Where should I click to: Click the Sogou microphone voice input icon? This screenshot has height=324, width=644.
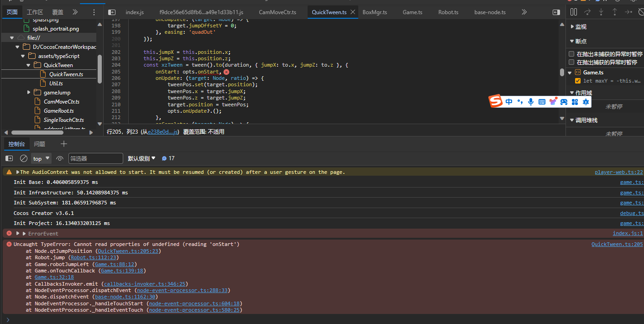[531, 102]
